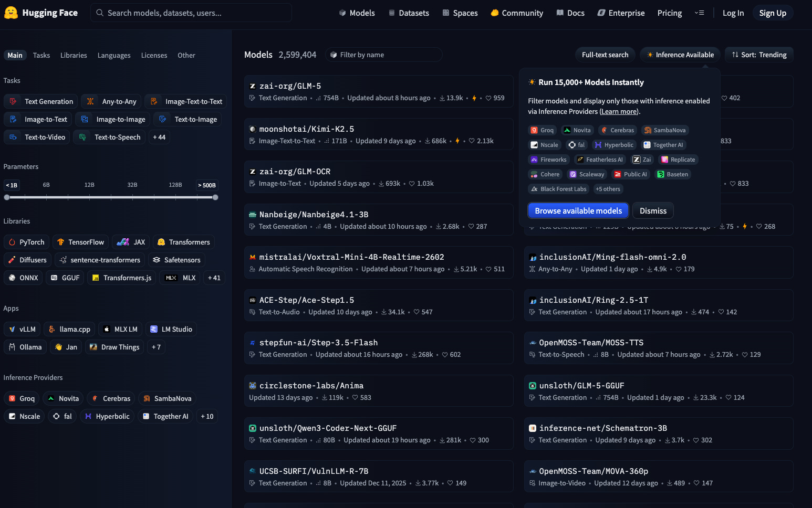
Task: Select the GGUF library filter
Action: tap(65, 278)
